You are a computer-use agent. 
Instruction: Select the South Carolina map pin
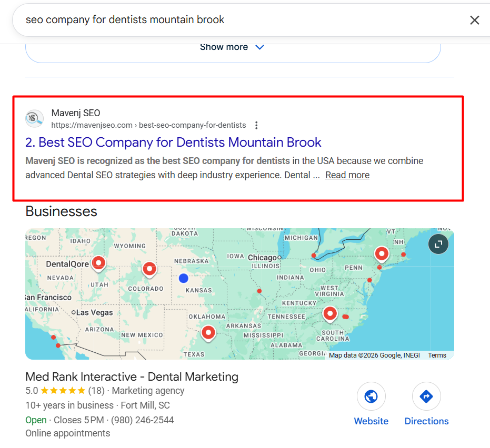tap(330, 313)
